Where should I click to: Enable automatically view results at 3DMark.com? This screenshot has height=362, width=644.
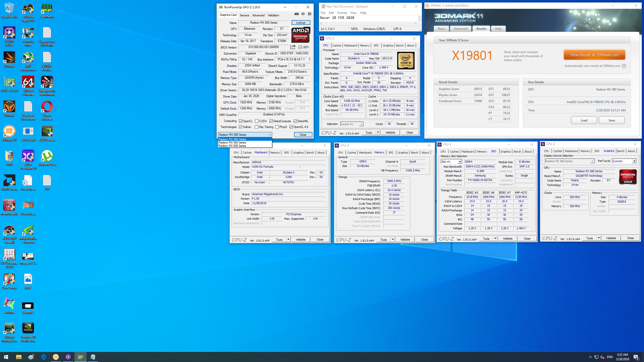pos(624,66)
